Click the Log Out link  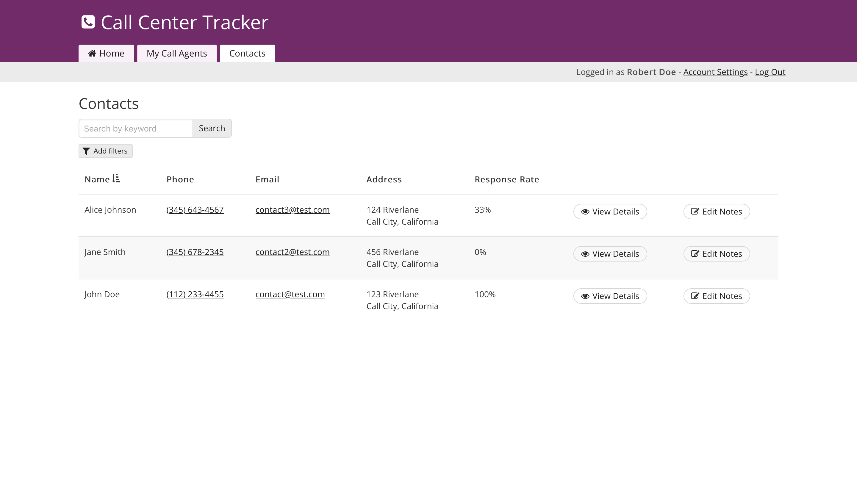click(770, 72)
